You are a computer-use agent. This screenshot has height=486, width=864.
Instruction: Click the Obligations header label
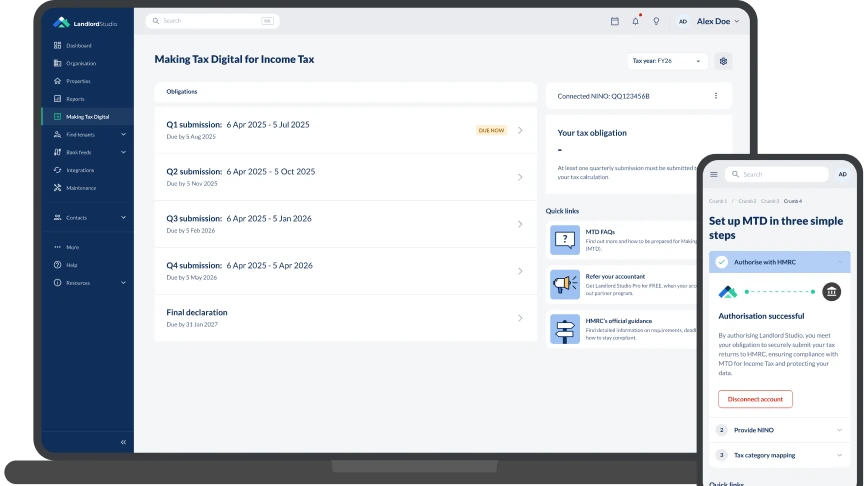[x=182, y=92]
